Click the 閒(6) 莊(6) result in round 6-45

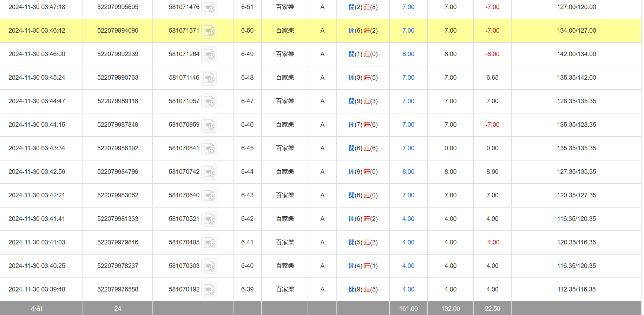(x=363, y=148)
